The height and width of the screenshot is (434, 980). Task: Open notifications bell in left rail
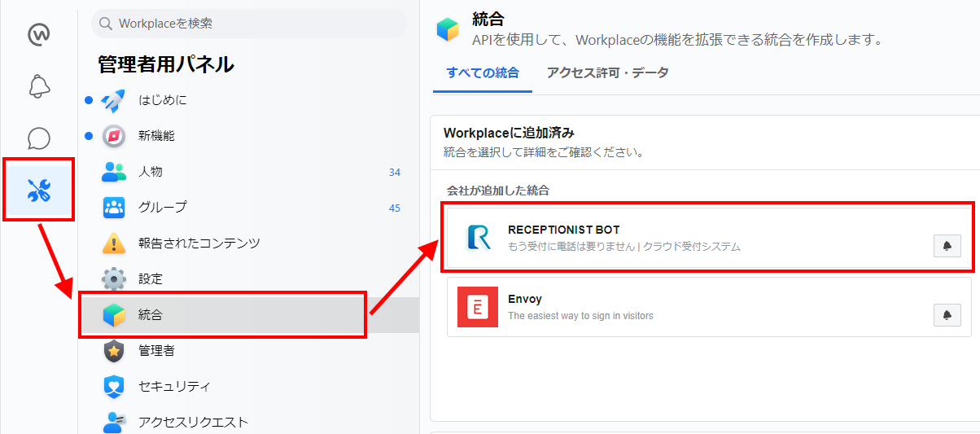pos(39,86)
